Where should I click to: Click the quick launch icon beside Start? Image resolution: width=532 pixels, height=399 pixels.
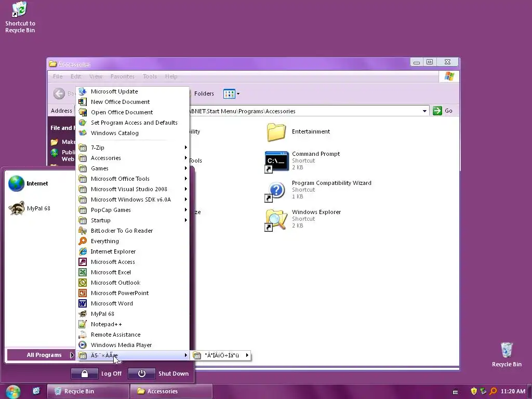[36, 391]
